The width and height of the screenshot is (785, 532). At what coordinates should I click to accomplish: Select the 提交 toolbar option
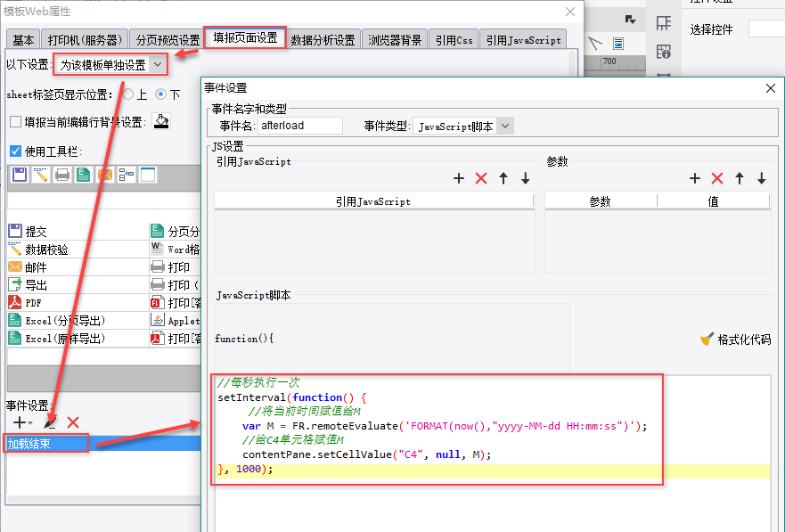click(x=78, y=231)
